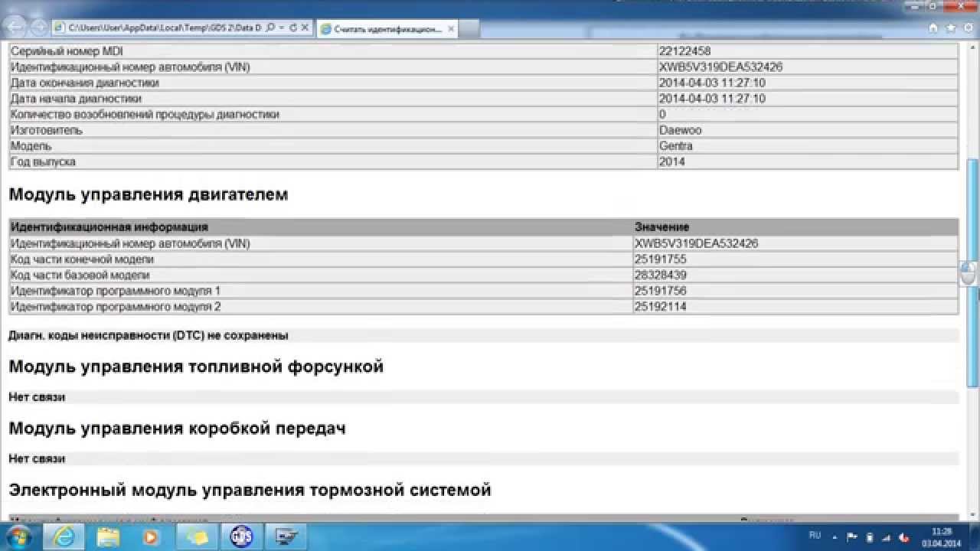
Task: Open Windows Explorer folder on taskbar
Action: (108, 536)
